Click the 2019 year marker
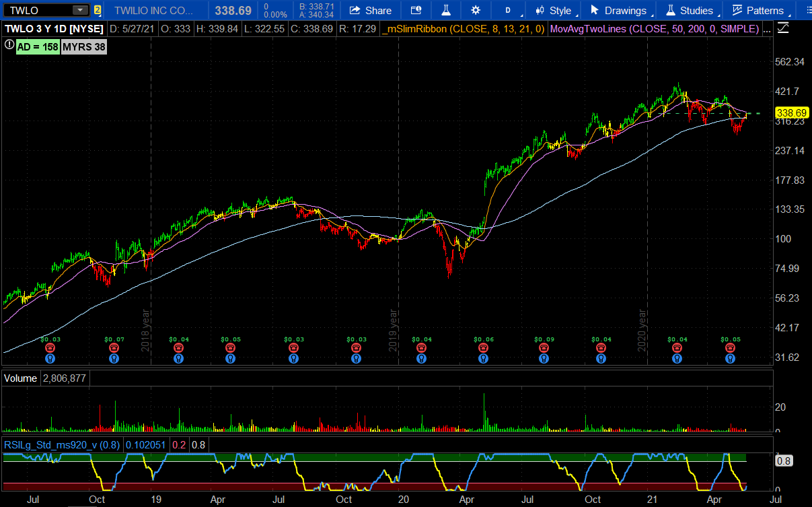 click(x=394, y=329)
